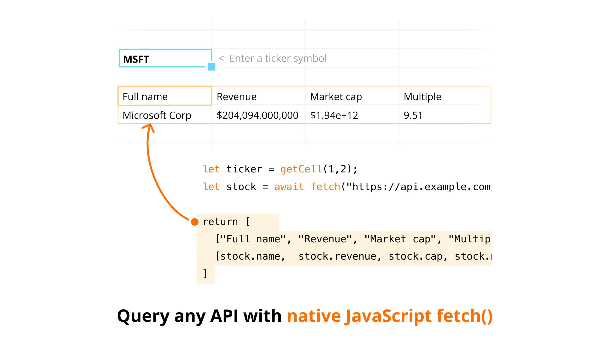Screen dimensions: 609x364
Task: Click the code line listing column header strings
Action: click(x=353, y=239)
